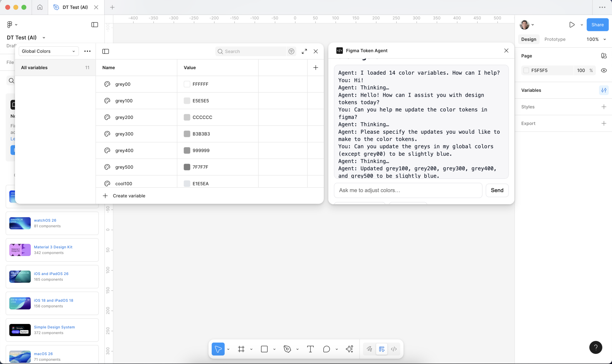The height and width of the screenshot is (364, 612).
Task: Select the Text tool
Action: [x=310, y=349]
